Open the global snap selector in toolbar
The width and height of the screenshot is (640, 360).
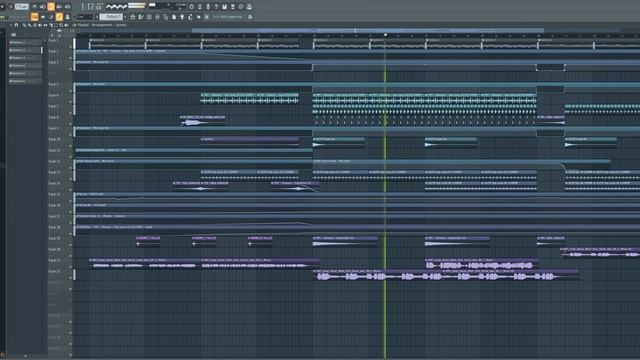click(x=85, y=17)
